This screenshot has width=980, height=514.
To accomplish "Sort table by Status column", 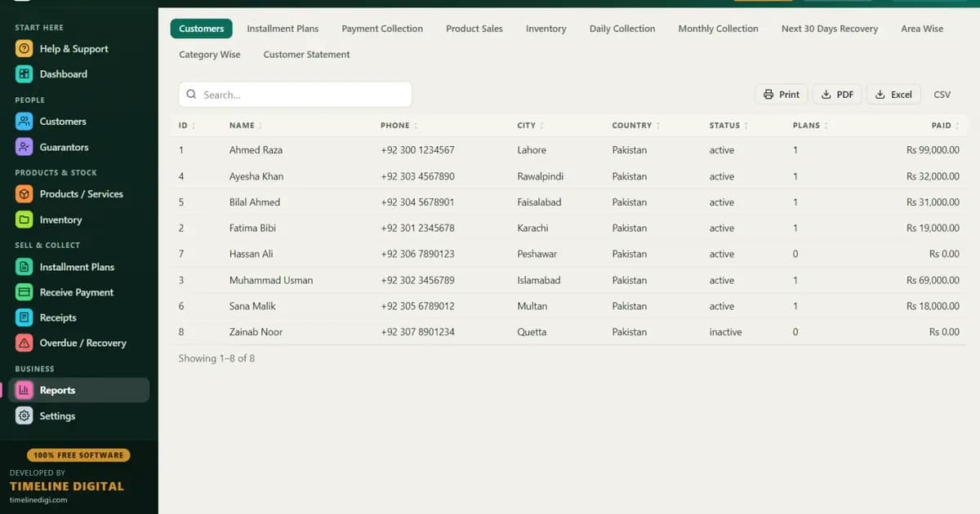I will coord(728,126).
